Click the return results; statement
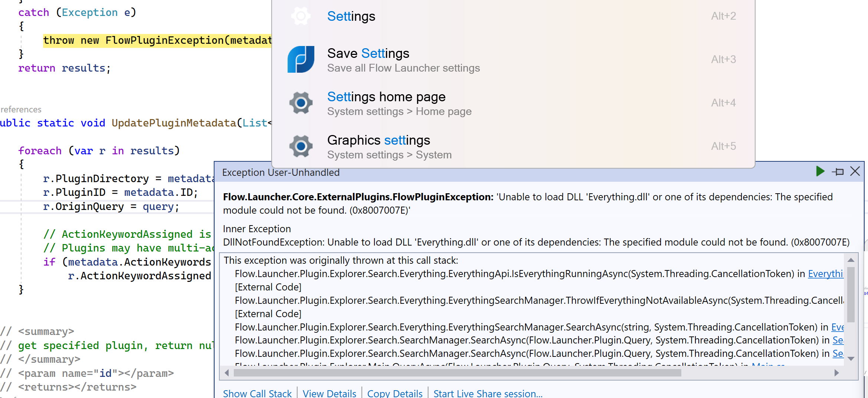 [x=64, y=68]
